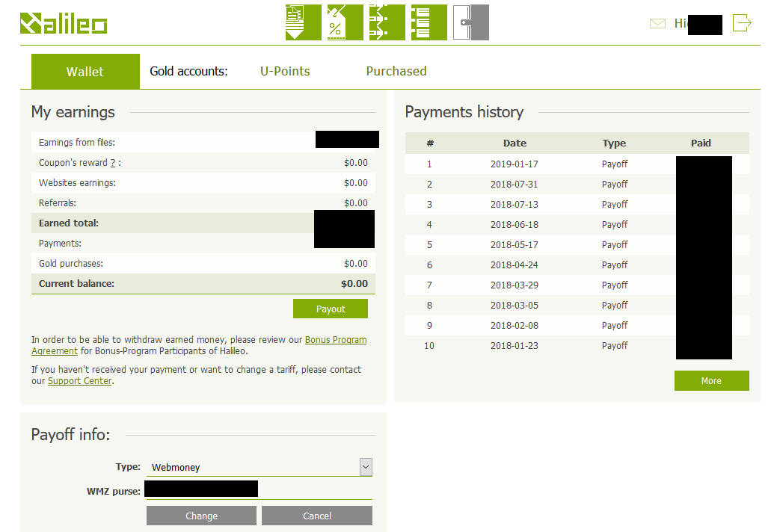Image resolution: width=777 pixels, height=532 pixels.
Task: Open the U-Points tab
Action: 285,72
